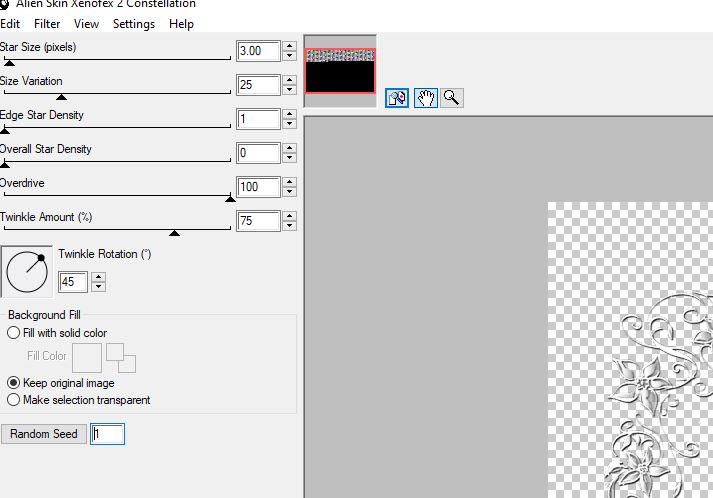The width and height of the screenshot is (713, 498).
Task: Click the Twinkle Amount value field
Action: tap(258, 221)
